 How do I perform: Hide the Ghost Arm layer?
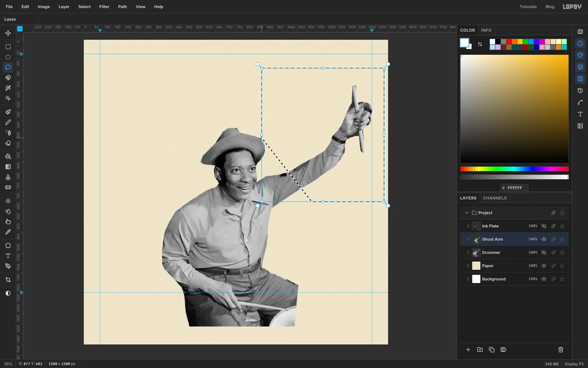(x=544, y=239)
